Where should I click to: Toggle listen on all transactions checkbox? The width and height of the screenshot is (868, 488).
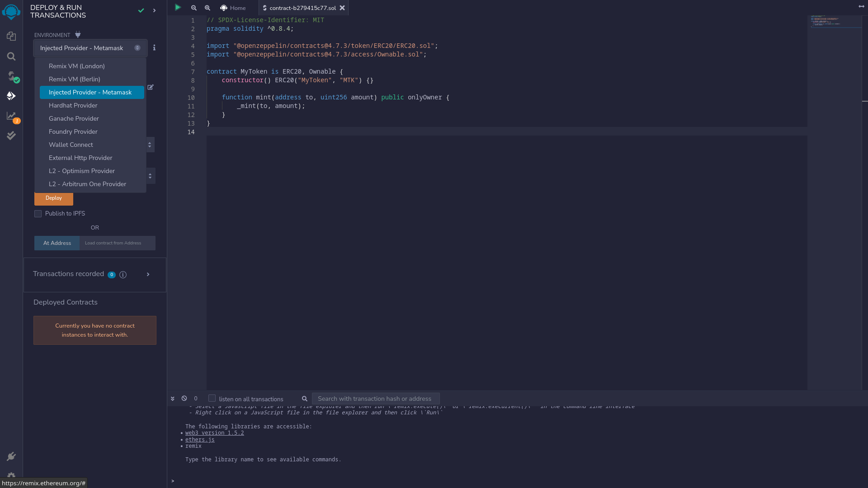pos(212,398)
